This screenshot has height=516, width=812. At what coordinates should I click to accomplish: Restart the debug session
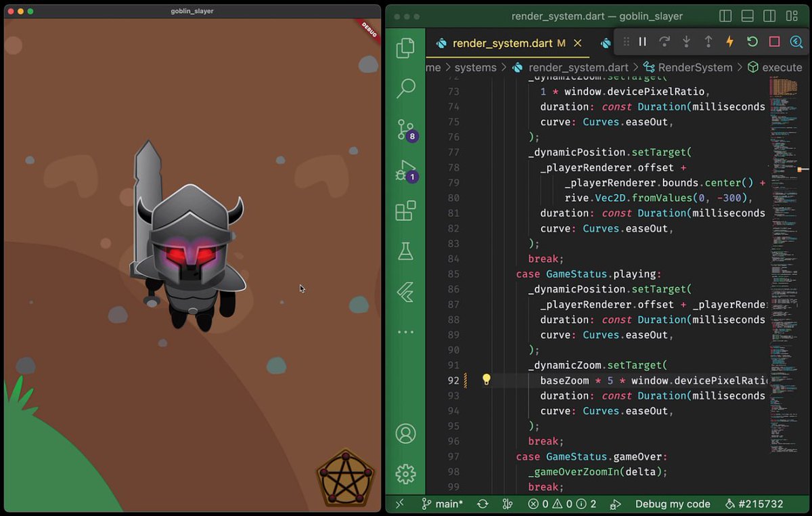pos(752,41)
